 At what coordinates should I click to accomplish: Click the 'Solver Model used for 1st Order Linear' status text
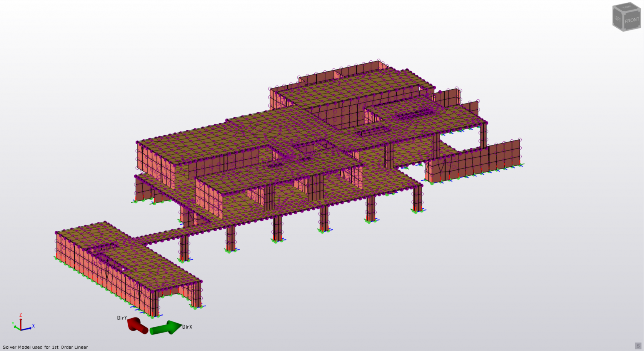[x=45, y=347]
